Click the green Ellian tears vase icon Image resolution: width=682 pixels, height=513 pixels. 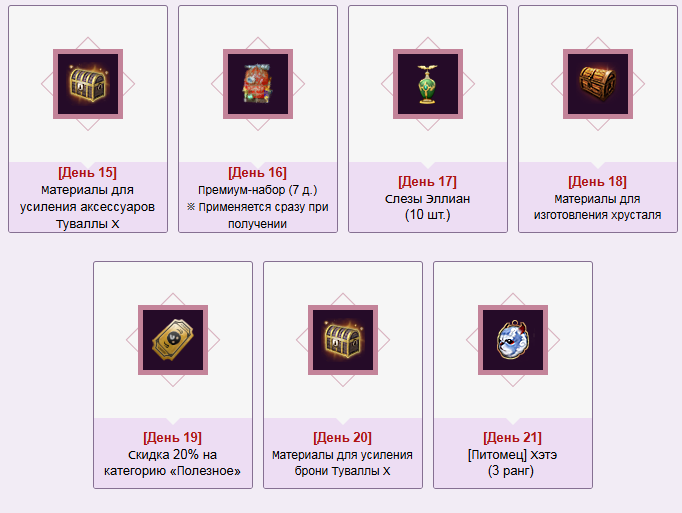click(428, 84)
